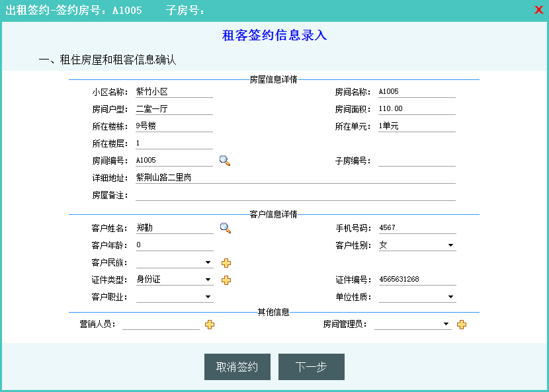
Task: Click the 子房编号 empty field
Action: (x=417, y=161)
